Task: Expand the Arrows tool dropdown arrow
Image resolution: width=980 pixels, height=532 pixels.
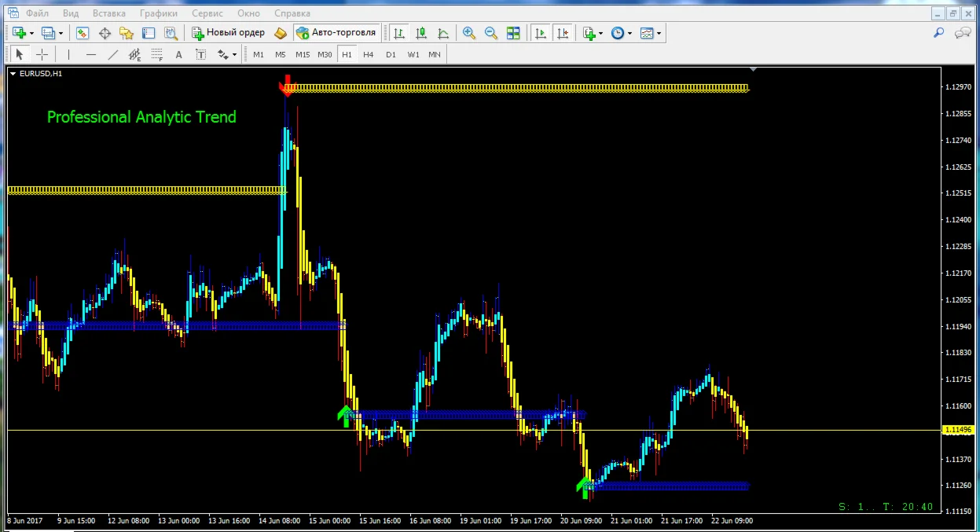Action: 234,55
